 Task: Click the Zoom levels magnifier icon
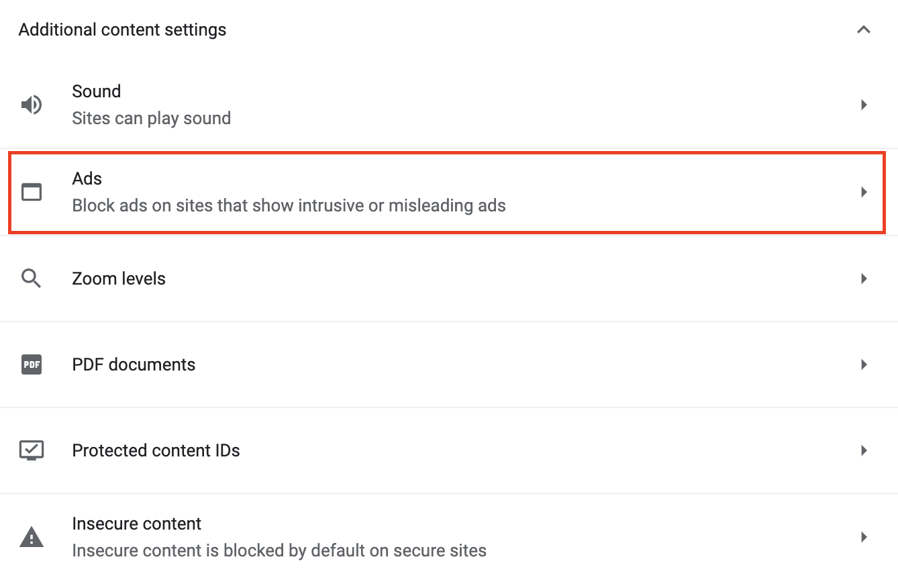[32, 279]
